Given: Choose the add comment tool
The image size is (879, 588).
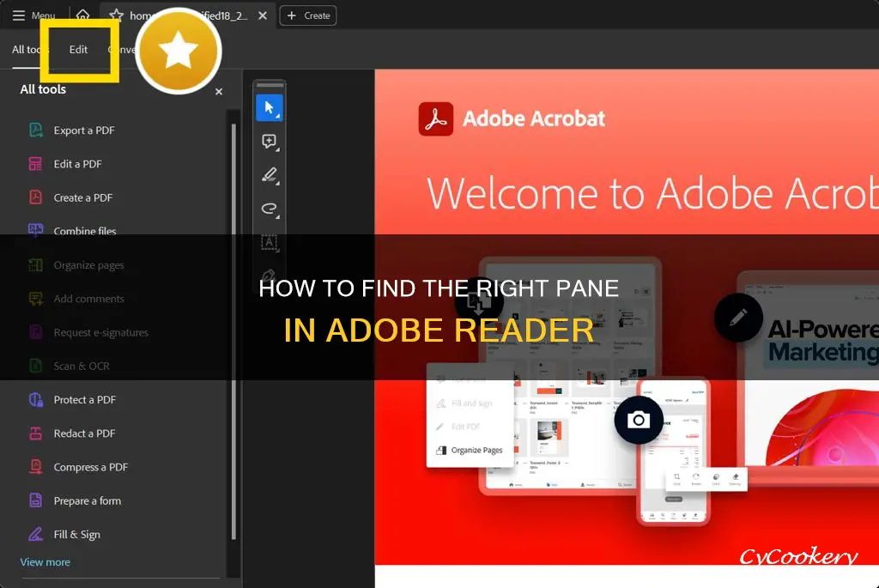Looking at the screenshot, I should click(x=269, y=142).
